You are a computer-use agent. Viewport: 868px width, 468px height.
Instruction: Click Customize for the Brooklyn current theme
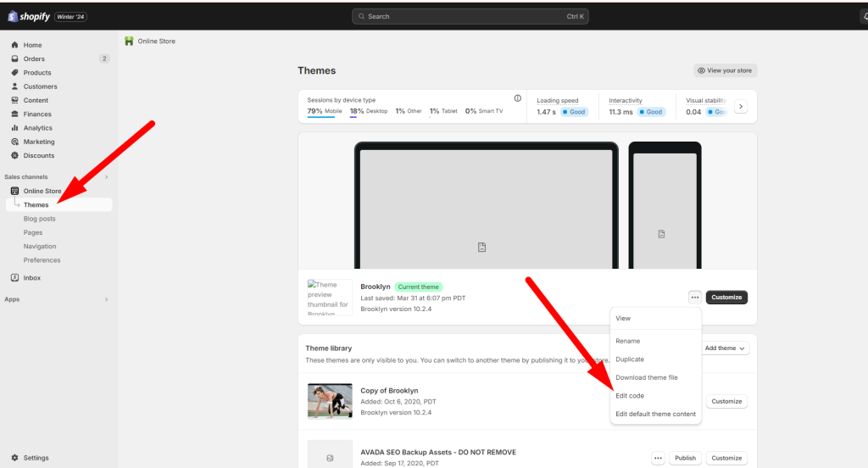point(726,298)
